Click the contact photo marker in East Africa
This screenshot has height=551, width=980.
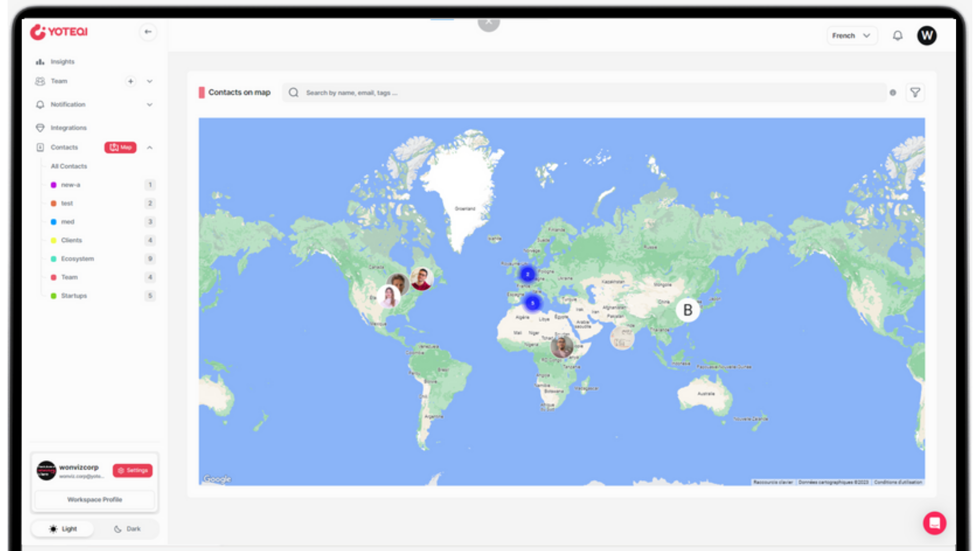[x=561, y=346]
